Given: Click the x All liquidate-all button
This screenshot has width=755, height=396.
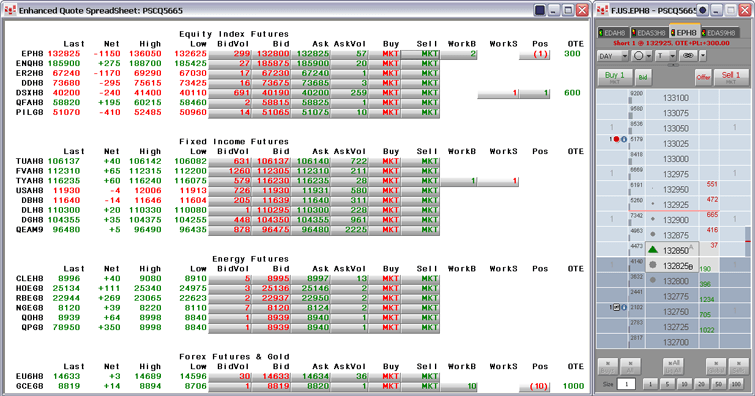Looking at the screenshot, I should click(x=673, y=367).
